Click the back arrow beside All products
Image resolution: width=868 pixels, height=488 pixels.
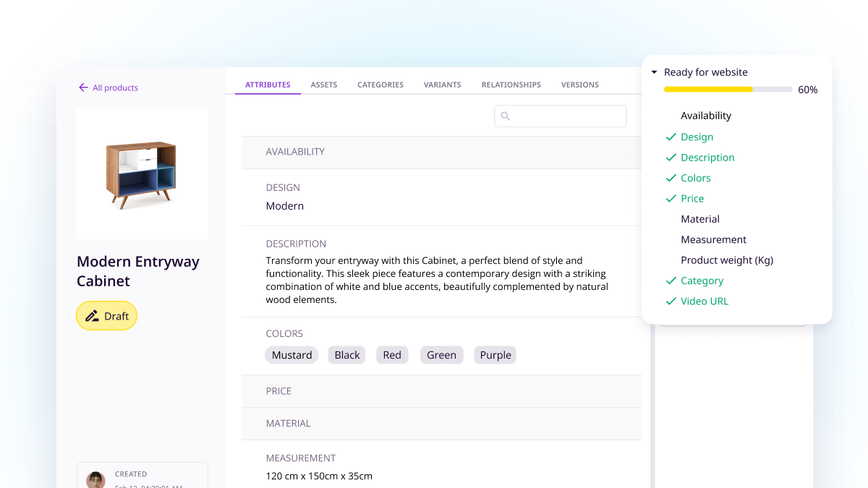pyautogui.click(x=83, y=87)
